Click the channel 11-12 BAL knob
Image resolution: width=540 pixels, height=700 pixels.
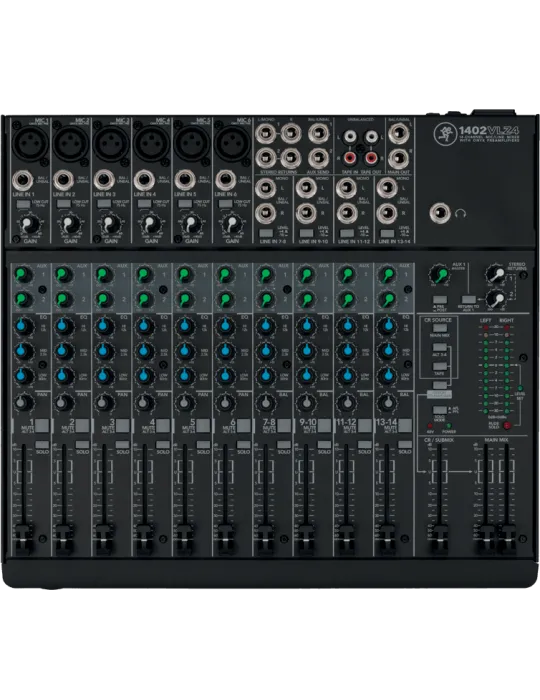click(x=346, y=403)
